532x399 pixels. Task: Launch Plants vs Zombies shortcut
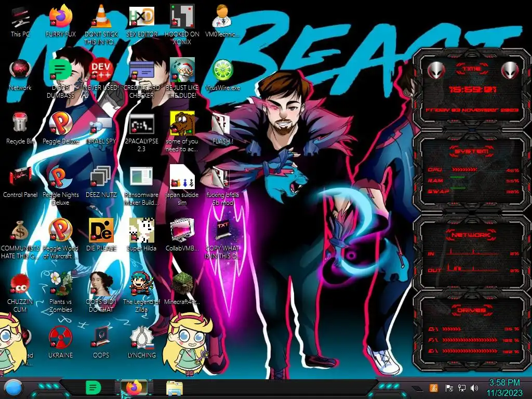61,293
